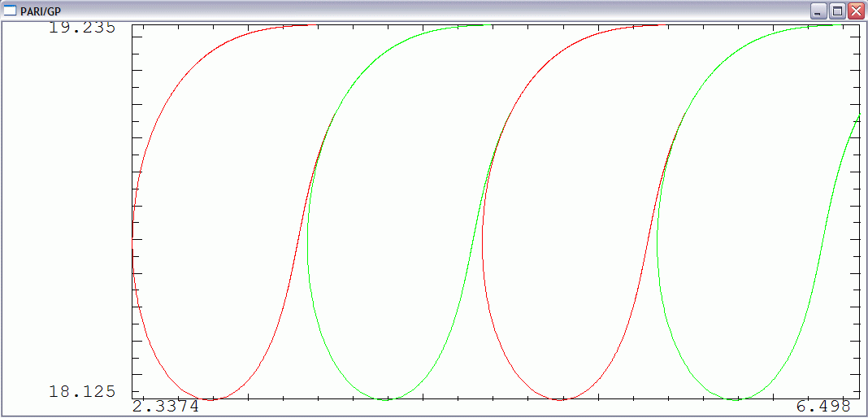
Task: Minimize the PARI/GP plot window
Action: click(x=818, y=11)
